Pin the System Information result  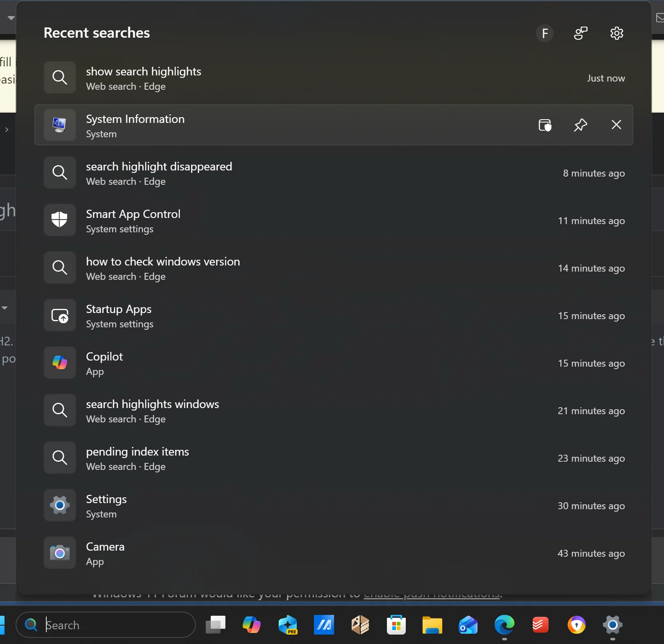[x=580, y=125]
